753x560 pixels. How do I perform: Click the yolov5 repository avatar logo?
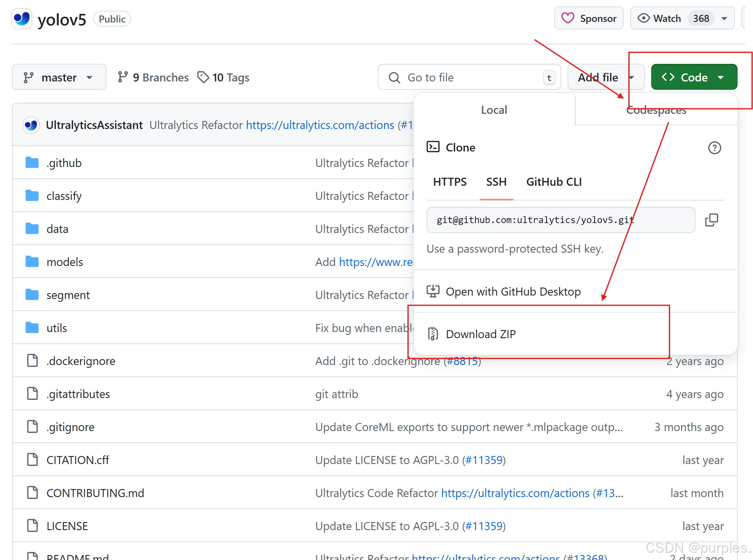[x=22, y=19]
